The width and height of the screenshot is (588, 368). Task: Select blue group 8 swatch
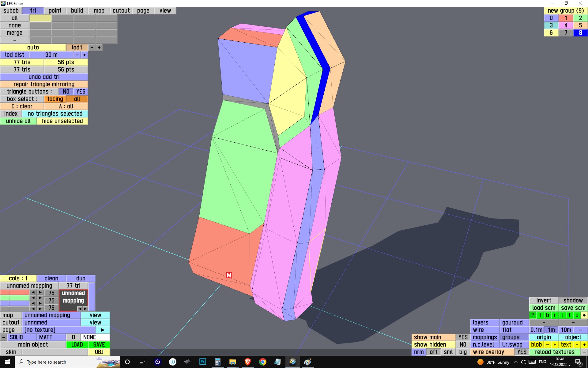coord(580,33)
